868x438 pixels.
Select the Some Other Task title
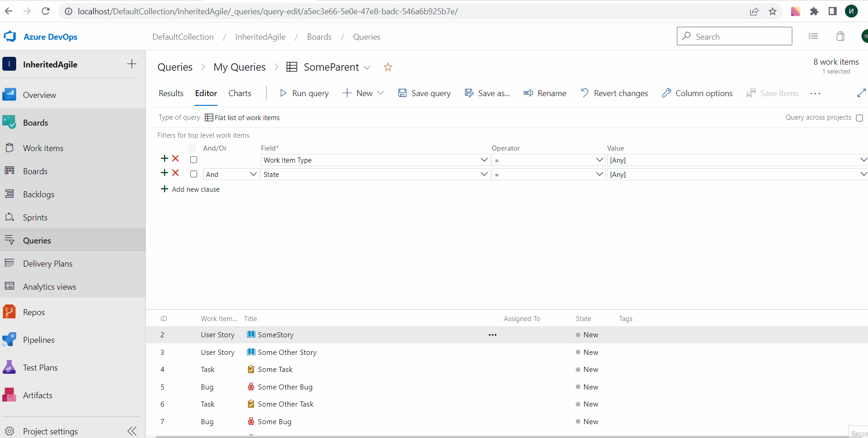click(x=286, y=404)
